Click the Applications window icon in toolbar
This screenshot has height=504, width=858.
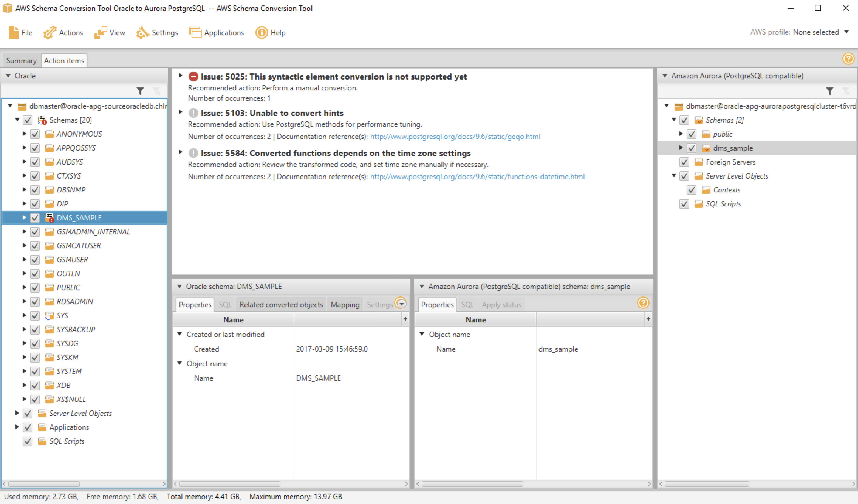click(x=195, y=33)
